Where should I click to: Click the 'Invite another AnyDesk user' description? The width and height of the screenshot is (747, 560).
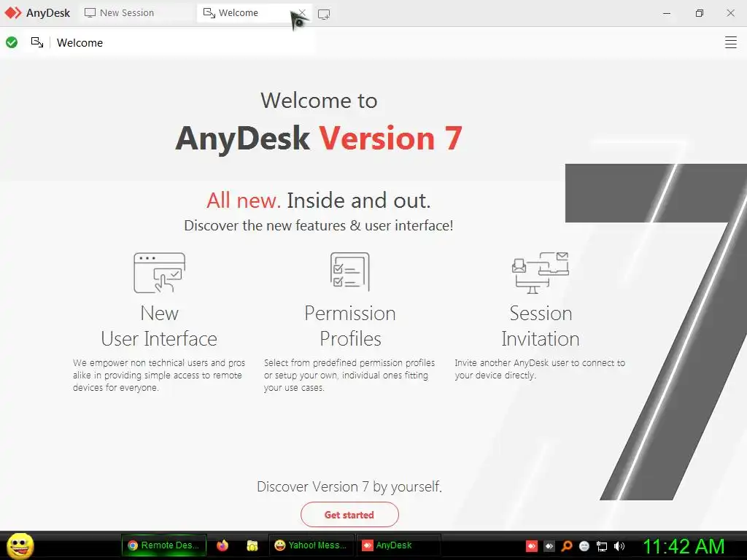point(540,369)
